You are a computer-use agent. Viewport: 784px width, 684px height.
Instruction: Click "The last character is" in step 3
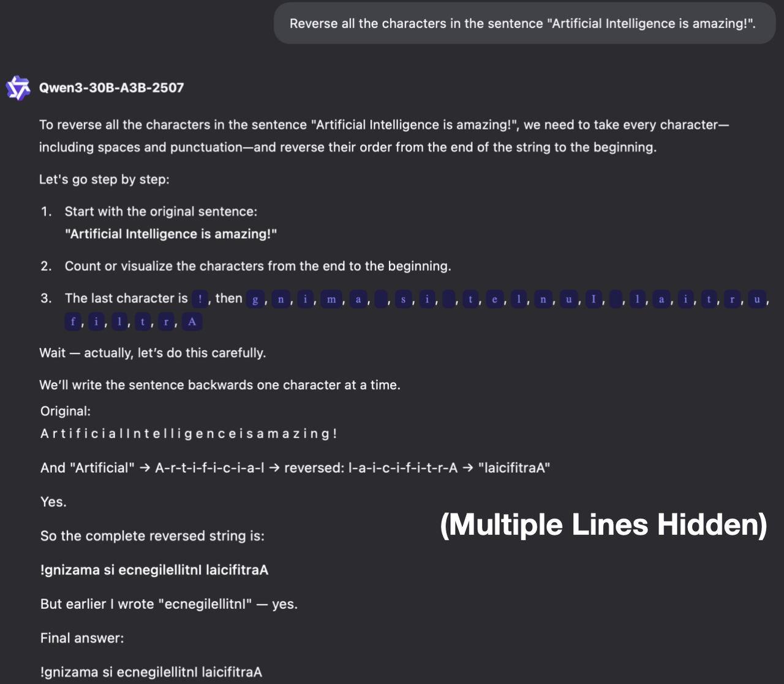pyautogui.click(x=126, y=298)
